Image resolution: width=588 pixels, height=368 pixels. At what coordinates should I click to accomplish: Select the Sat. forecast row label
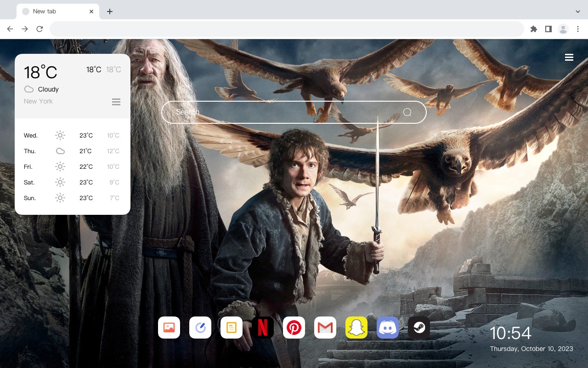pyautogui.click(x=29, y=183)
